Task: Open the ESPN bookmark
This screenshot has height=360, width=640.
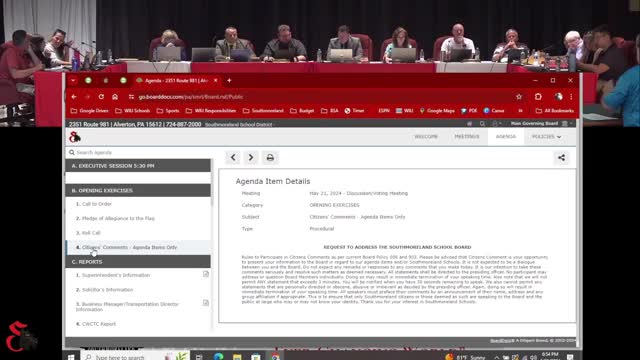Action: (x=384, y=111)
